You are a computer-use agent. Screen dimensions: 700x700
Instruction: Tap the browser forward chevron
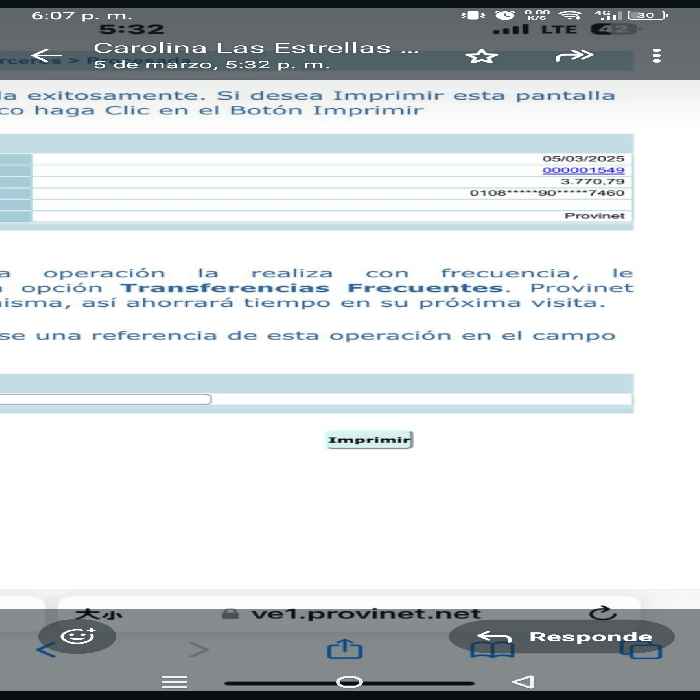tap(198, 650)
